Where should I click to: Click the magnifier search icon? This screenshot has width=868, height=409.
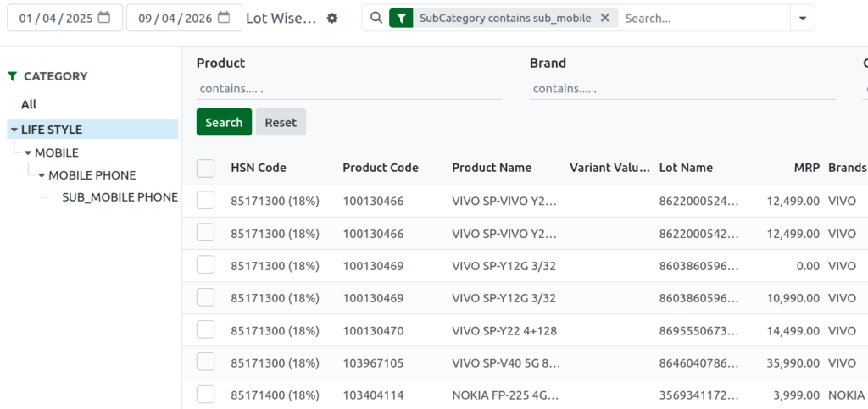click(376, 18)
